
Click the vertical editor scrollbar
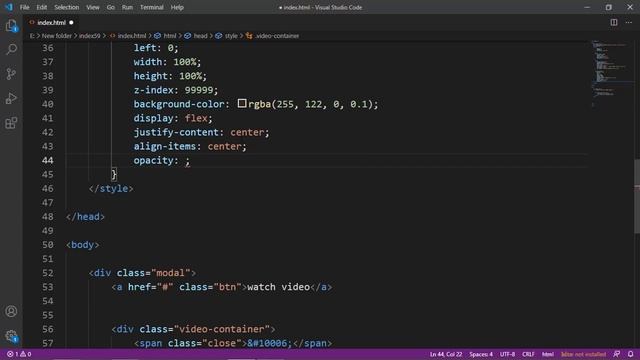click(x=637, y=196)
